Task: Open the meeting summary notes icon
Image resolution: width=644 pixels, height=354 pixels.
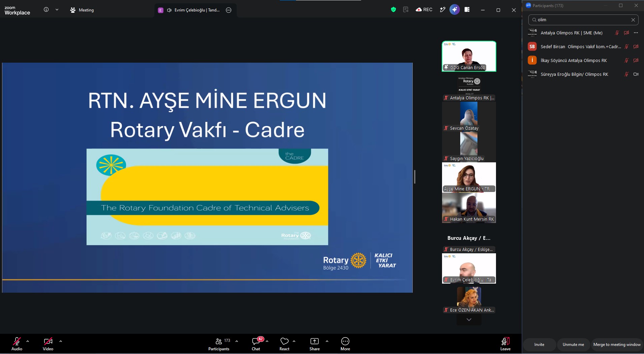Action: click(x=406, y=10)
